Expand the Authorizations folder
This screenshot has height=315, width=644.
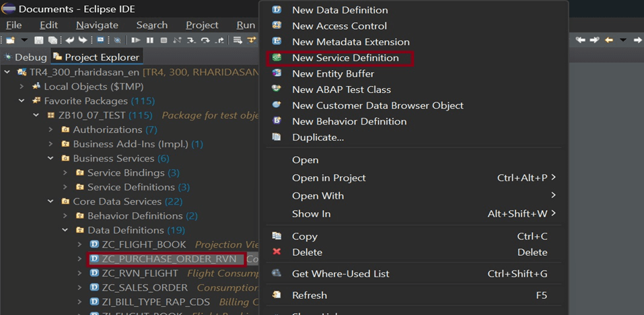pyautogui.click(x=50, y=130)
